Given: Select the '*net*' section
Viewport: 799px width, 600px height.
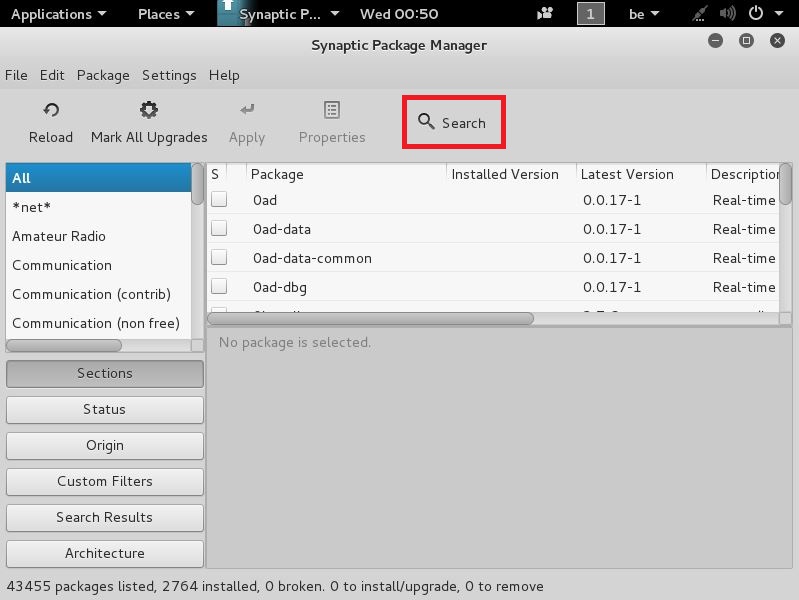Looking at the screenshot, I should click(x=98, y=207).
